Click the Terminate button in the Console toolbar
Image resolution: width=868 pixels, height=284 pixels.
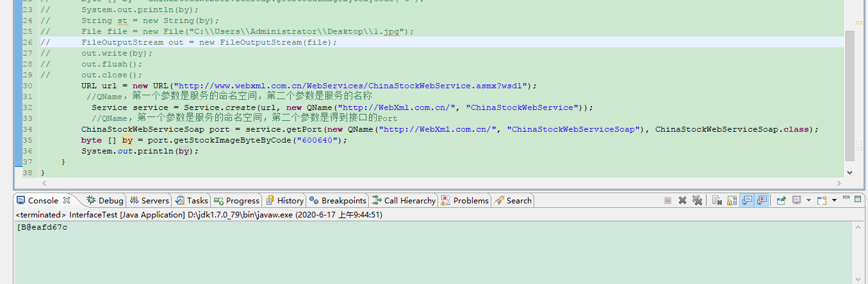pos(667,200)
